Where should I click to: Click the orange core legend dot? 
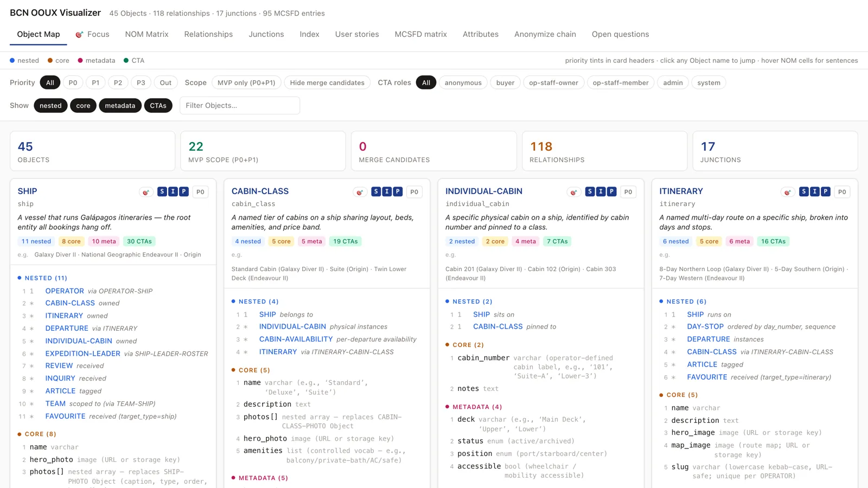(50, 61)
